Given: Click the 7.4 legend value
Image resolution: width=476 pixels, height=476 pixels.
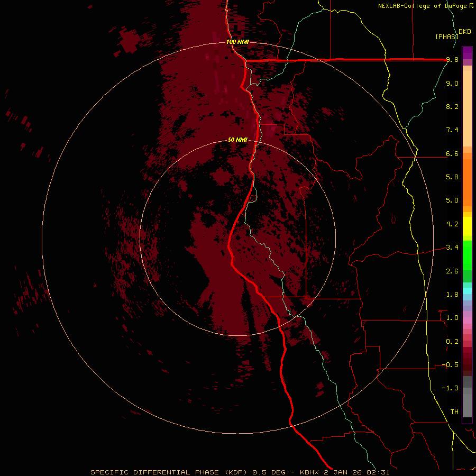Looking at the screenshot, I should coord(452,130).
